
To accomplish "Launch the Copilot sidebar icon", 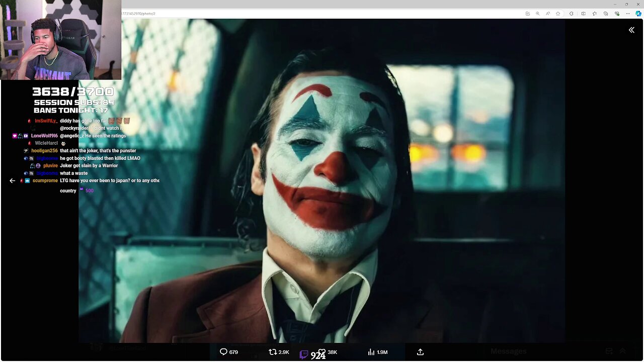I will [x=638, y=14].
